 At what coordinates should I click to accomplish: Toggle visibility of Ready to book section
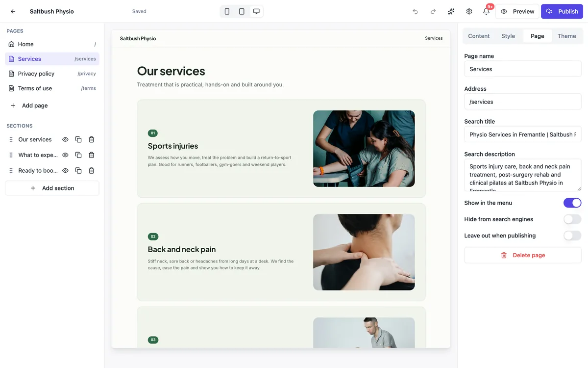(65, 171)
